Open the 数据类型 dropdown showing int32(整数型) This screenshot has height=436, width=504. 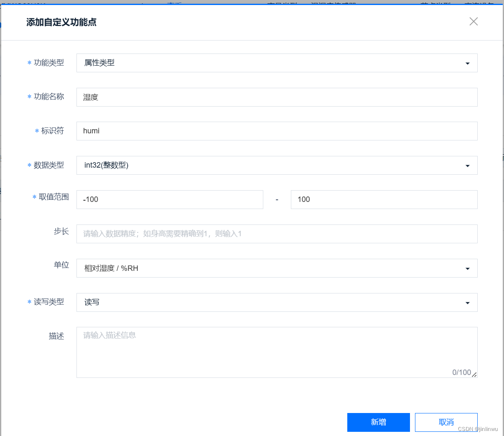(277, 165)
